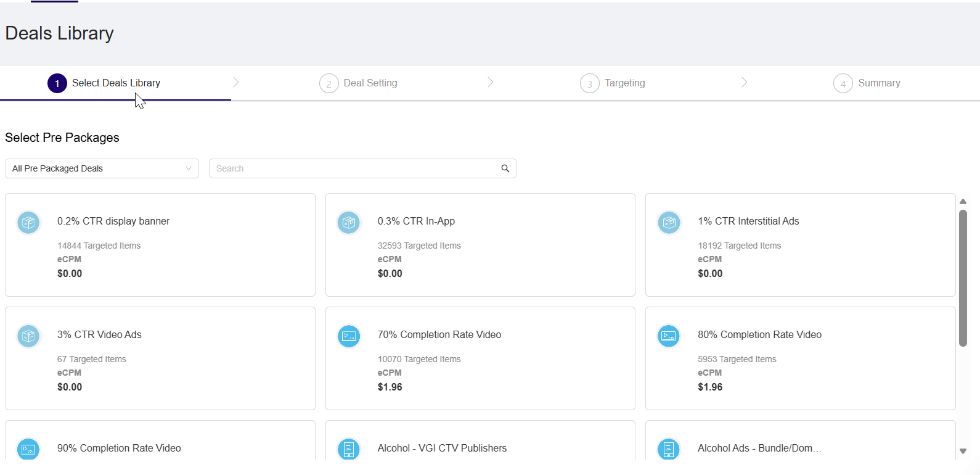Click the device icon for Alcohol Ads - Bundle/Dom

pyautogui.click(x=669, y=449)
